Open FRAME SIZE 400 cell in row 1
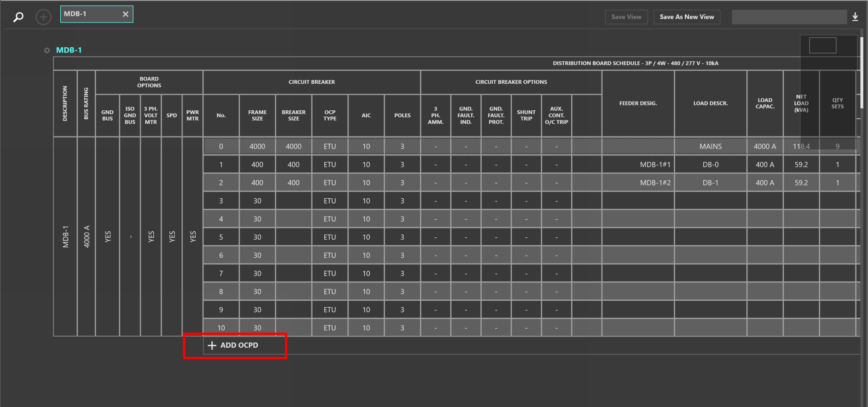 tap(257, 165)
